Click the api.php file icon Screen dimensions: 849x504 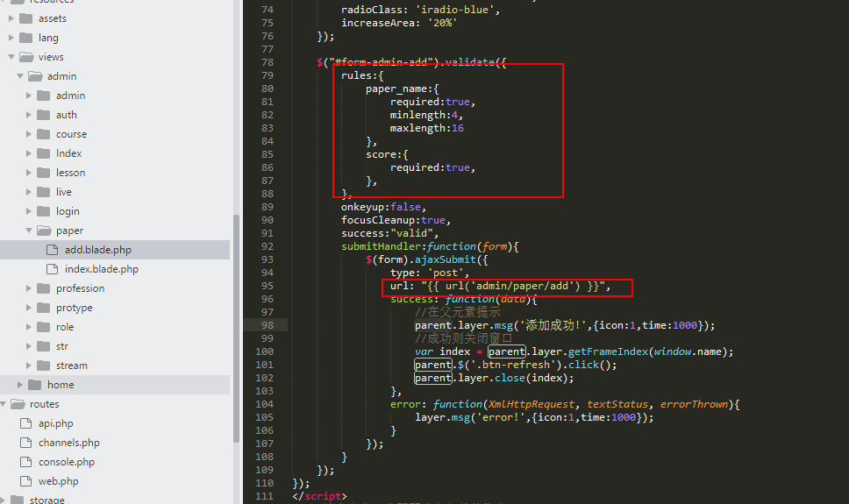(x=25, y=423)
